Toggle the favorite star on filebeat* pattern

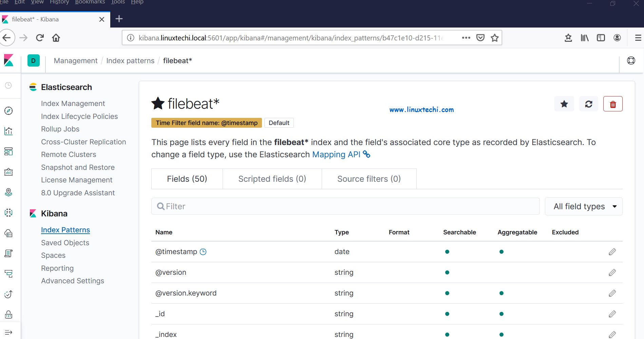564,104
